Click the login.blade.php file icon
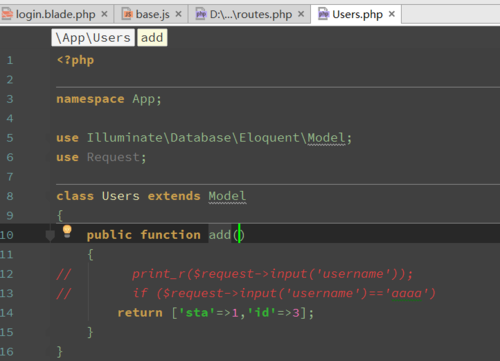The width and height of the screenshot is (500, 361). point(7,14)
